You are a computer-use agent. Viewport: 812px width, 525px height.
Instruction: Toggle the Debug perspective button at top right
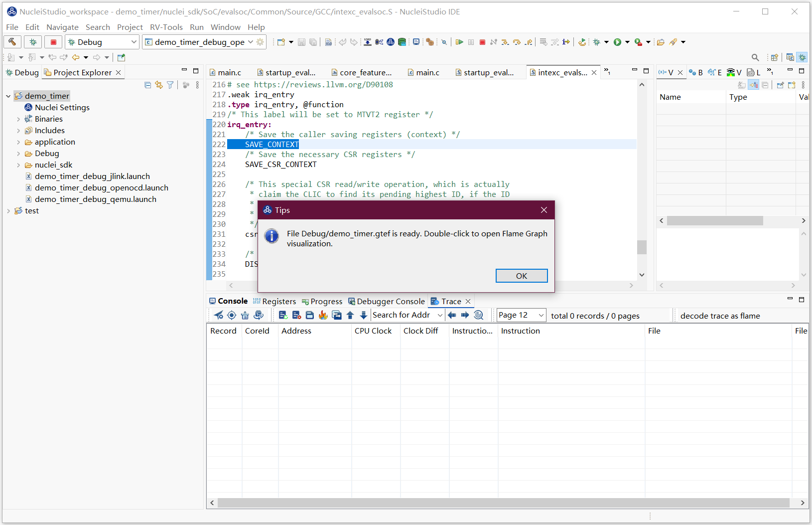(802, 57)
